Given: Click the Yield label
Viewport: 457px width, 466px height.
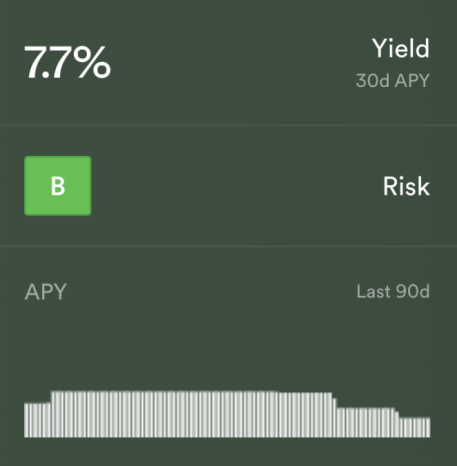Looking at the screenshot, I should click(x=401, y=48).
